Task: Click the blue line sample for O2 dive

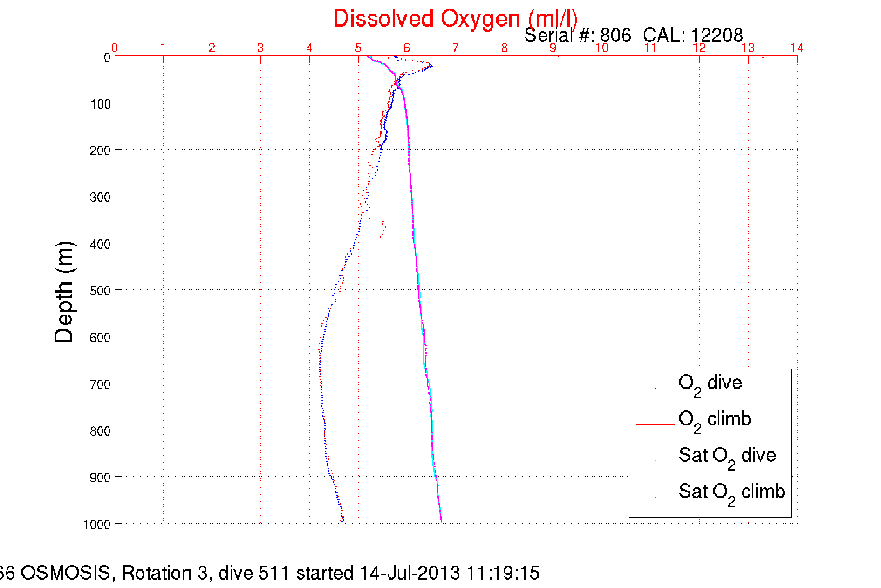Action: [655, 388]
